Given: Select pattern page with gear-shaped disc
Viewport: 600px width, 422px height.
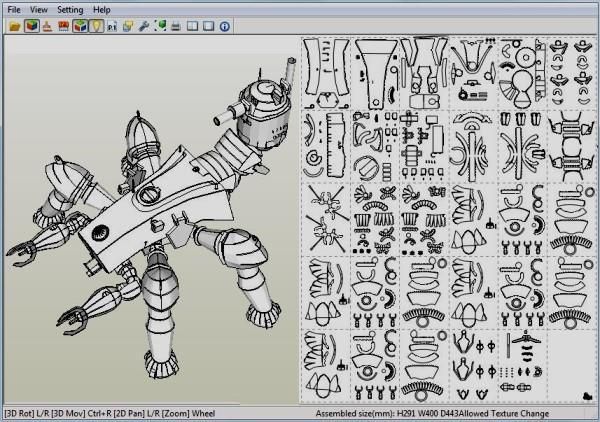Looking at the screenshot, I should 523,73.
